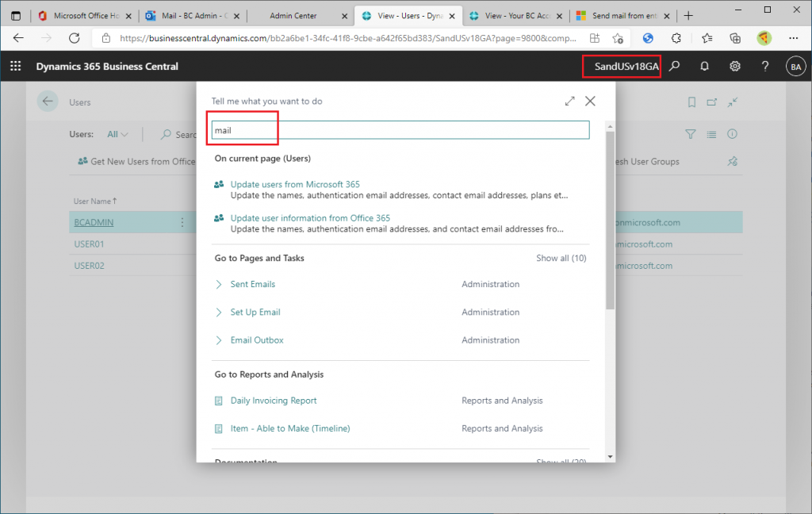Click the filter funnel icon
812x514 pixels.
tap(690, 135)
